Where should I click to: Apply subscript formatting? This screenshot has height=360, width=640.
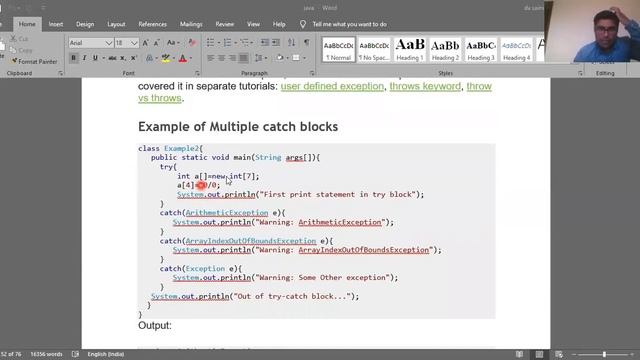click(x=123, y=58)
